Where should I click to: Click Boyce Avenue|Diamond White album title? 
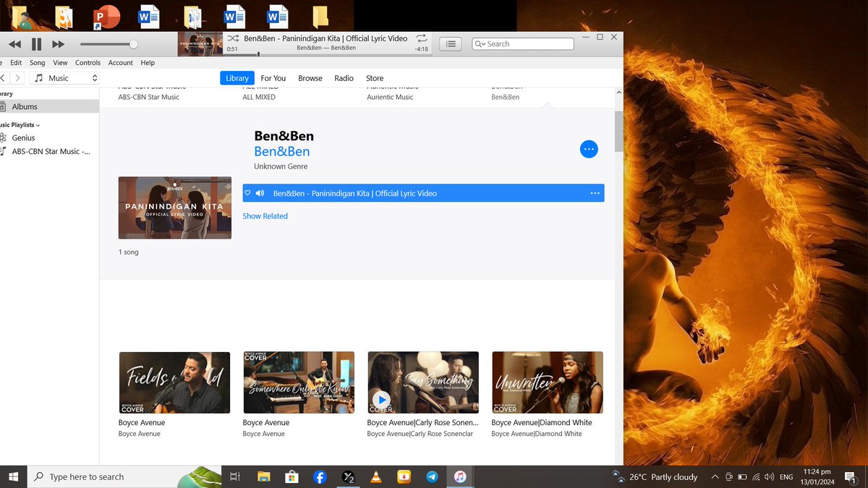542,422
